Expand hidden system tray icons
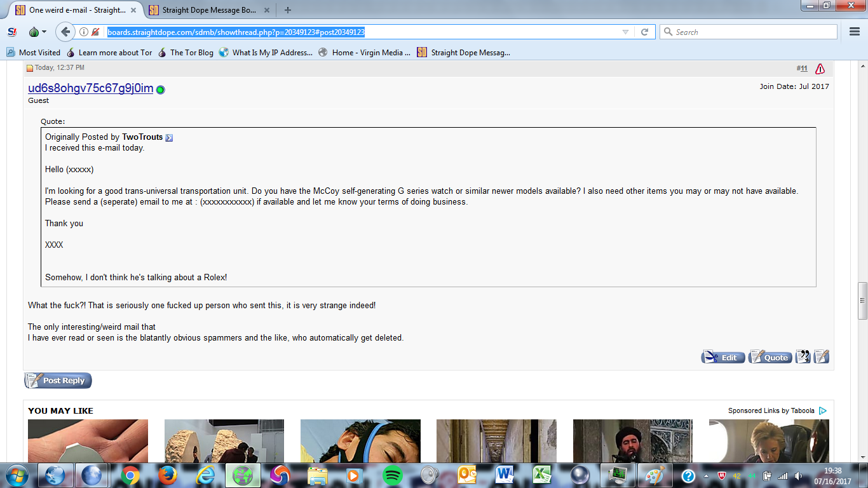 pos(705,475)
